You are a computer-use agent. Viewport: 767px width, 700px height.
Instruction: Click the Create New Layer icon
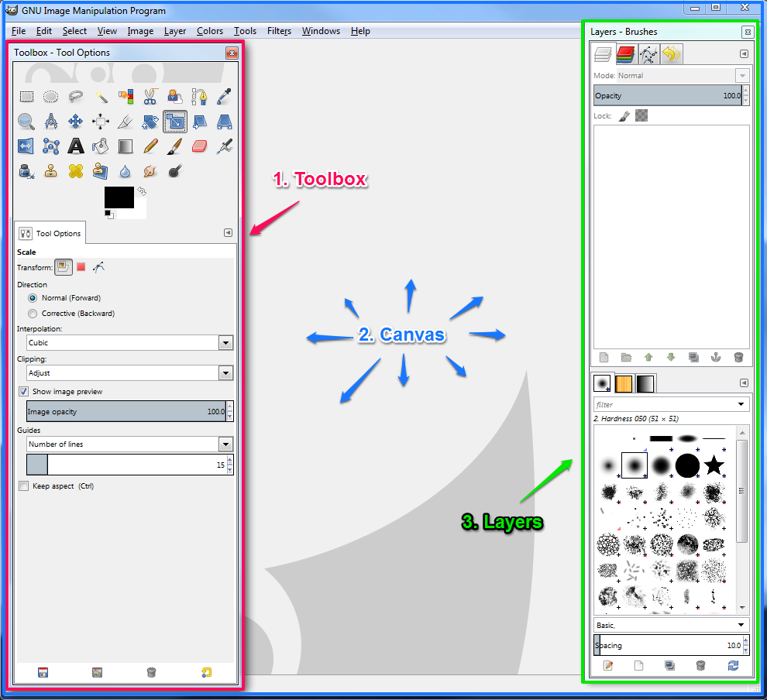(x=603, y=357)
